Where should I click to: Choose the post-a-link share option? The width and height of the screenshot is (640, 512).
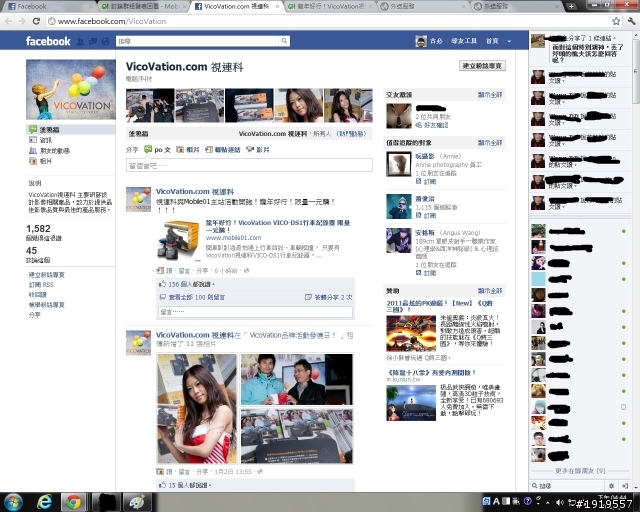click(223, 150)
